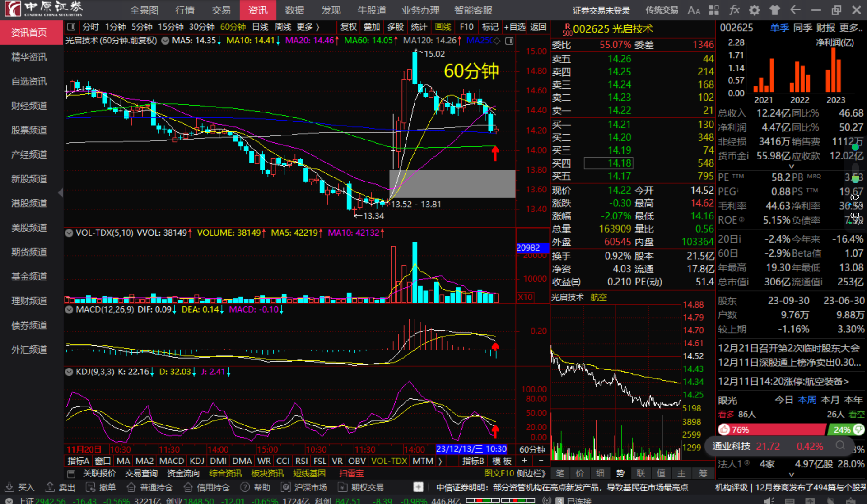Click 扫雷宝 link
Image resolution: width=867 pixels, height=504 pixels.
pyautogui.click(x=352, y=474)
